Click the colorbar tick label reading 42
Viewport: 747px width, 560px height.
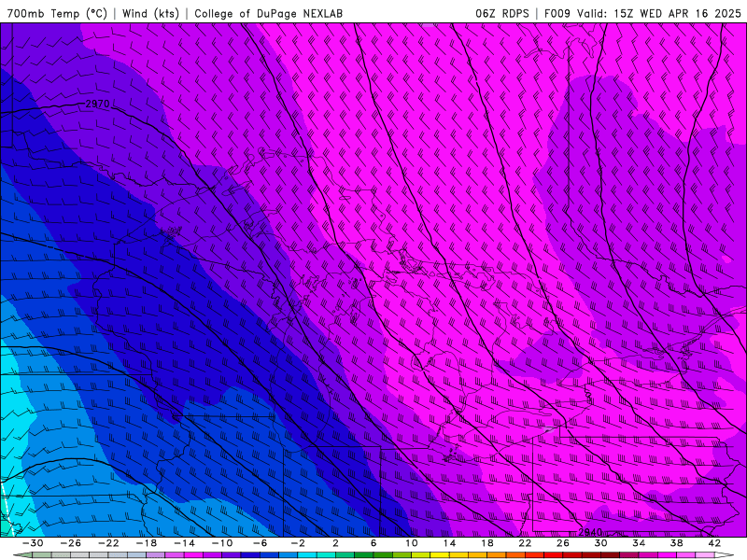[714, 543]
